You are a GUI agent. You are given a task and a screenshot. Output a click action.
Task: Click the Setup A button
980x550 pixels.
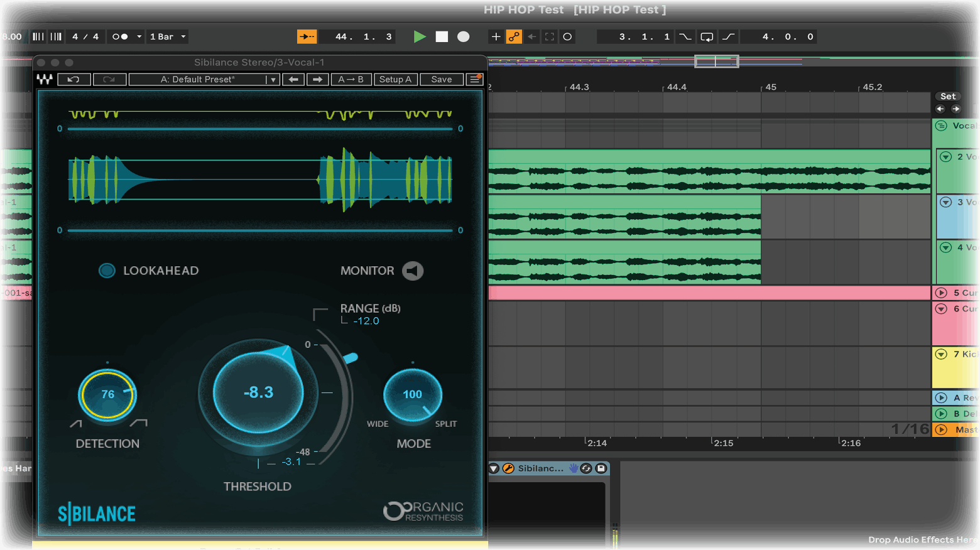pyautogui.click(x=395, y=80)
